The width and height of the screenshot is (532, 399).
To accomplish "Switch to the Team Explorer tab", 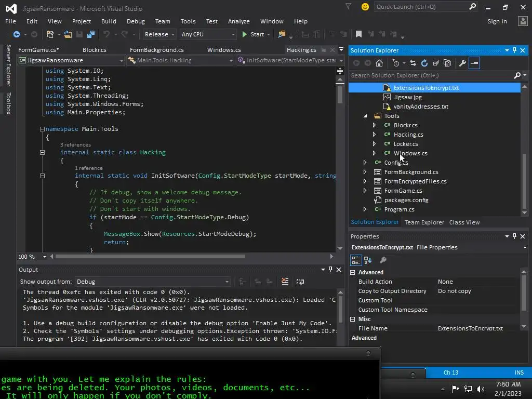I will (424, 222).
